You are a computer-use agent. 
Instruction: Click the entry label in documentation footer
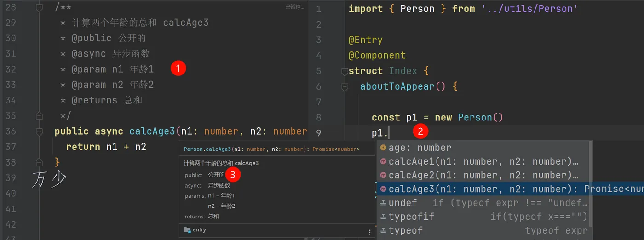(199, 229)
